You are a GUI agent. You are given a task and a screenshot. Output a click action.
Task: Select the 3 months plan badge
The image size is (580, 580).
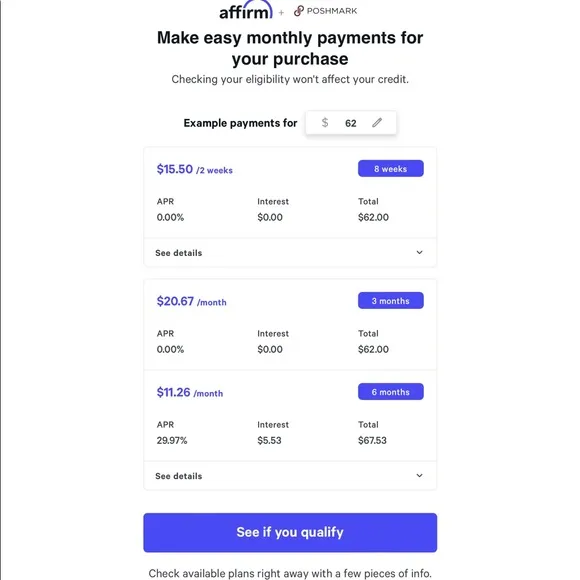pos(391,301)
